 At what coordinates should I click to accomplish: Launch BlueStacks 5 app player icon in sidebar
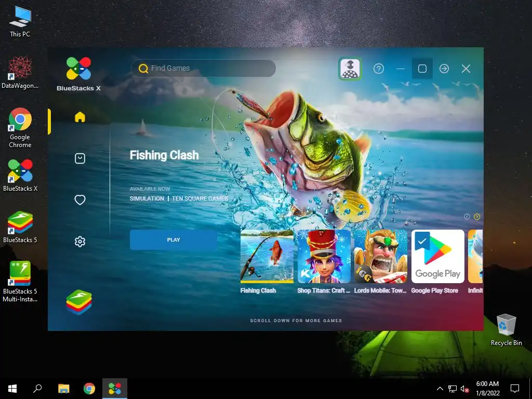[79, 302]
